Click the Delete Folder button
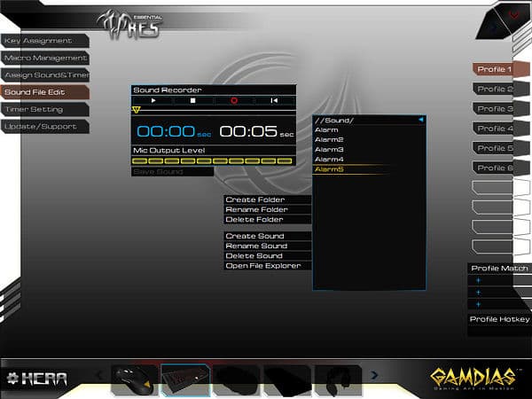Screen dimensions: 532x399 (x=268, y=219)
